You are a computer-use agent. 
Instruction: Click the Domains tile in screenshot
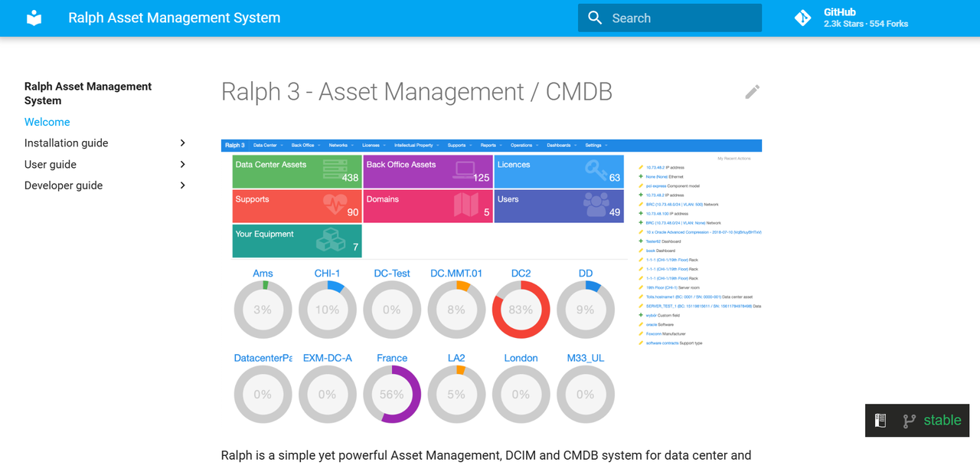pos(428,206)
